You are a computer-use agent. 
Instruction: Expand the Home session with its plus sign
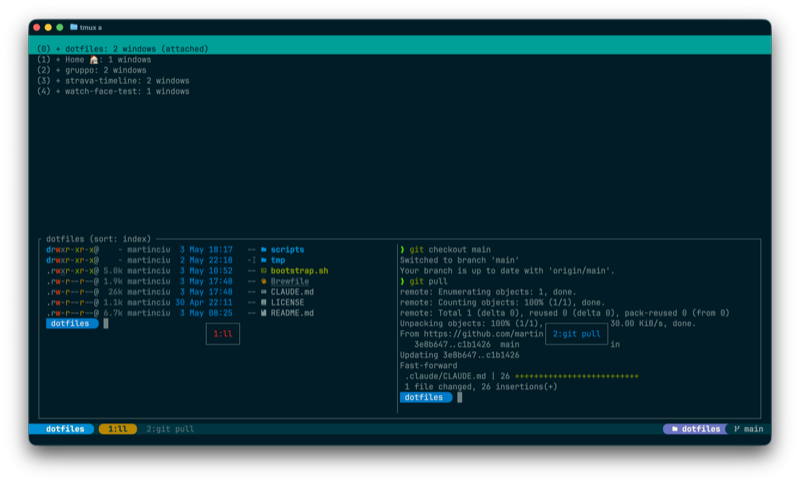coord(58,60)
